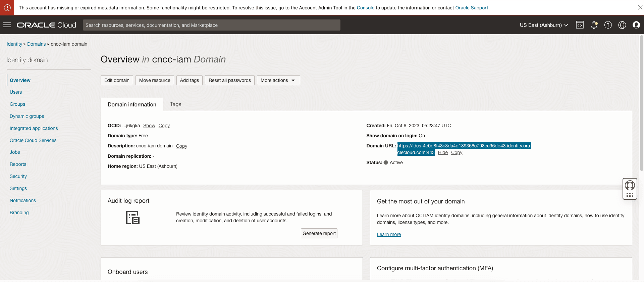644x282 pixels.
Task: Switch to the Tags tab
Action: 175,104
